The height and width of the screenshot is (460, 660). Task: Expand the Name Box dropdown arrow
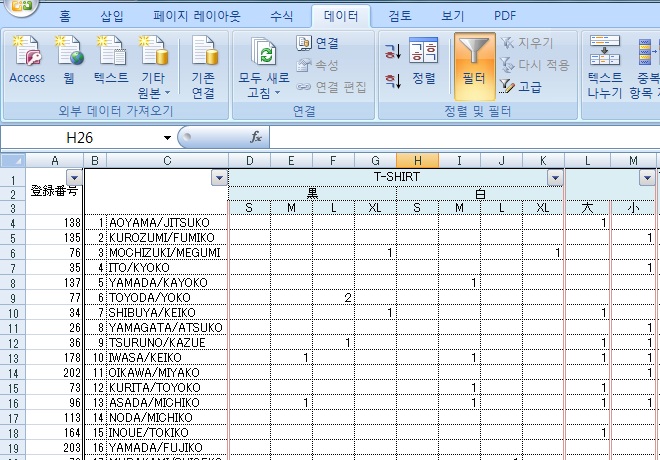click(168, 137)
